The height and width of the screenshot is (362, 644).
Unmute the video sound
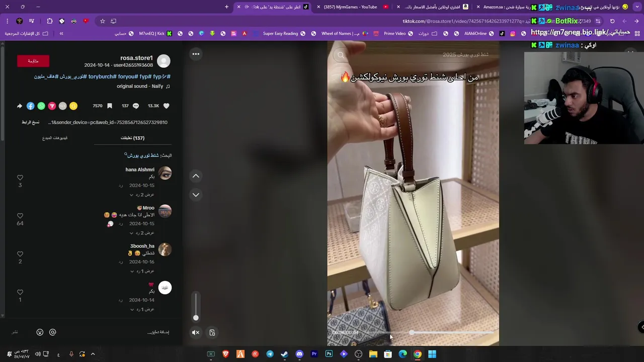tap(196, 332)
